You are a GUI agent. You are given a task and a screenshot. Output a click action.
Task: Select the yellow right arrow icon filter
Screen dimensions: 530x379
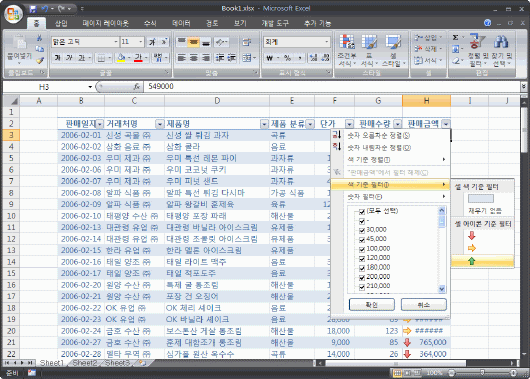(472, 248)
